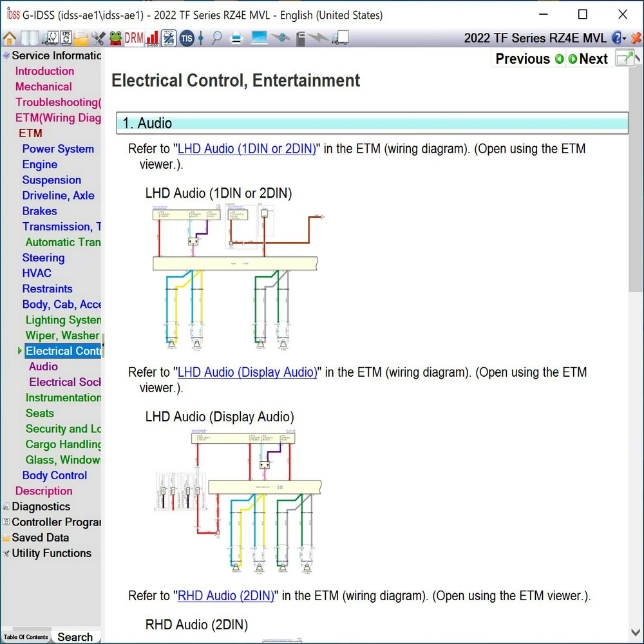This screenshot has width=644, height=644.
Task: Go to the Next page
Action: click(593, 59)
